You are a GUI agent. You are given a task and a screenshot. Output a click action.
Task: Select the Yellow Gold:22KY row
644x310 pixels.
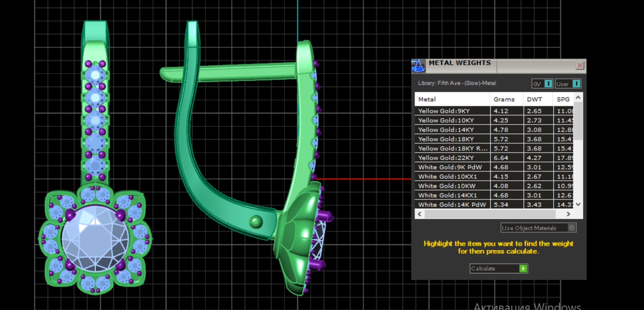coord(494,158)
